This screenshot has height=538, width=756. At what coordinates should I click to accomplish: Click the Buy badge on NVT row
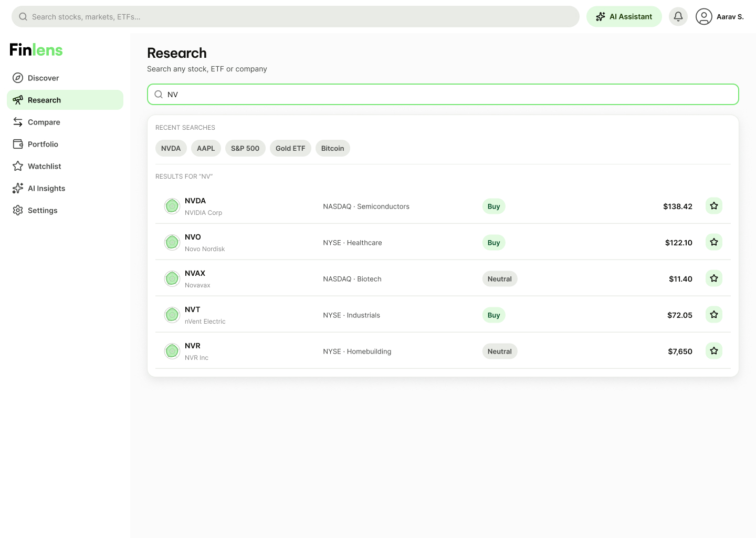(x=494, y=315)
